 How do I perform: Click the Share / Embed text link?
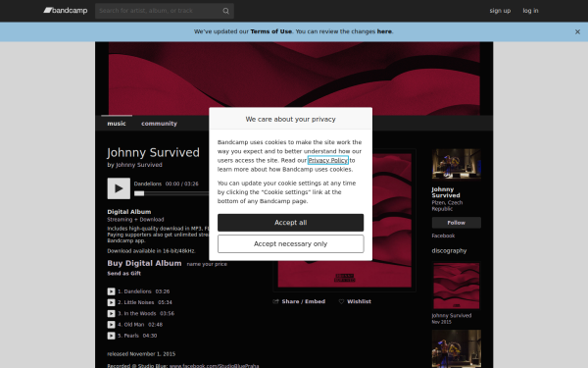click(304, 301)
